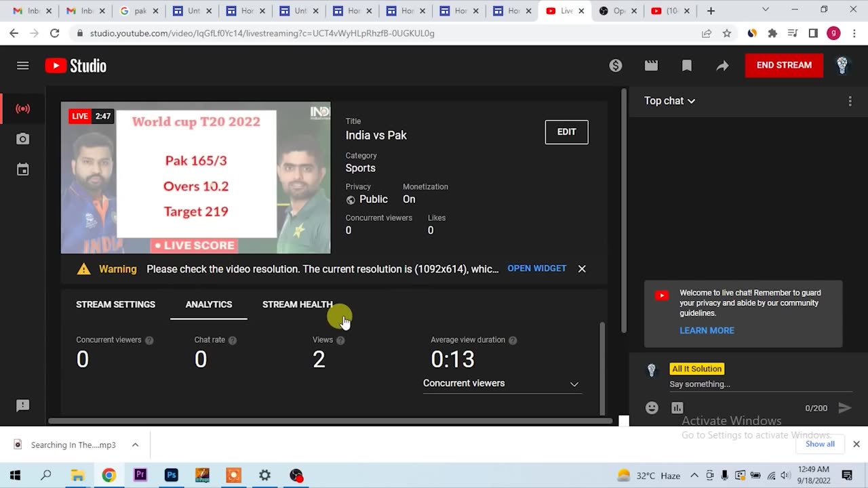Switch to the pak Google search tab
The width and height of the screenshot is (868, 488).
140,11
